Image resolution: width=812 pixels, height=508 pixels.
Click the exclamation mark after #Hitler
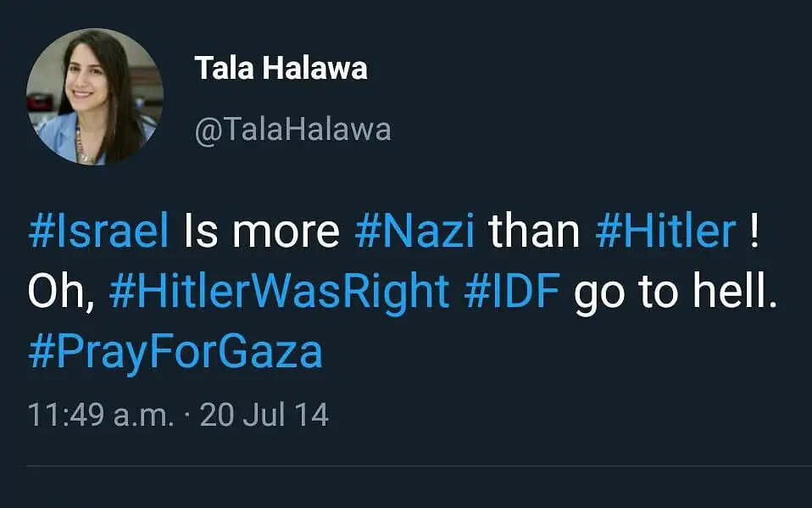[x=755, y=232]
